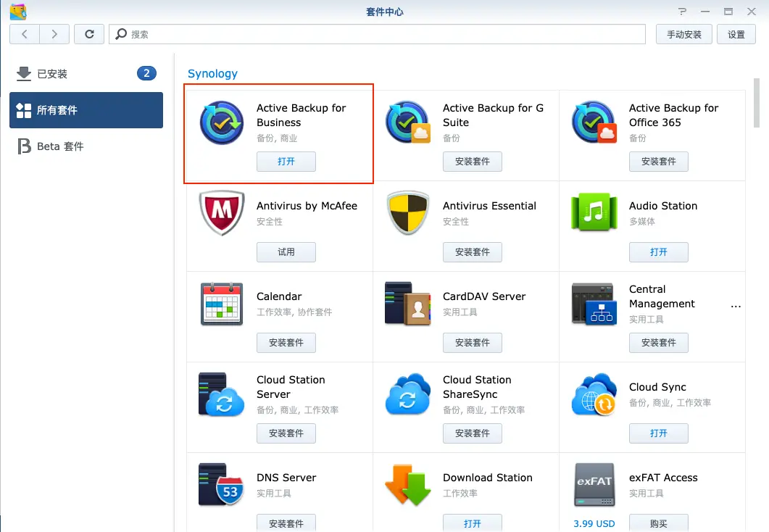Install CardDAV Server package

473,343
